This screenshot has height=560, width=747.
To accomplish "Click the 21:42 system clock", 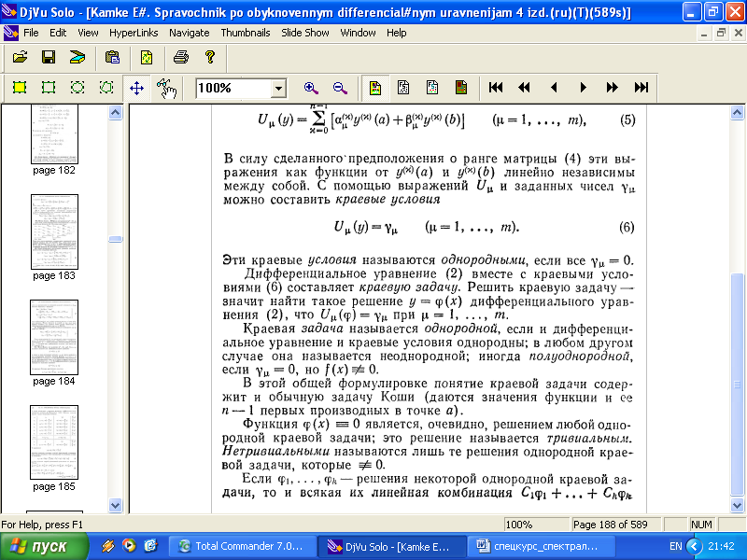I will pos(721,546).
